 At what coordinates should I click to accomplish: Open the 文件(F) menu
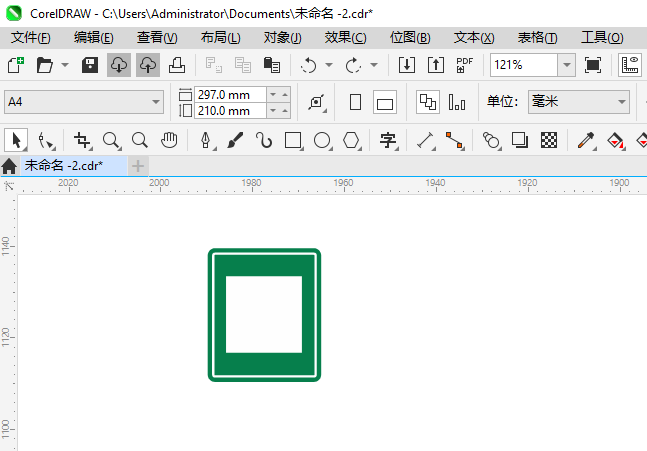(x=31, y=38)
